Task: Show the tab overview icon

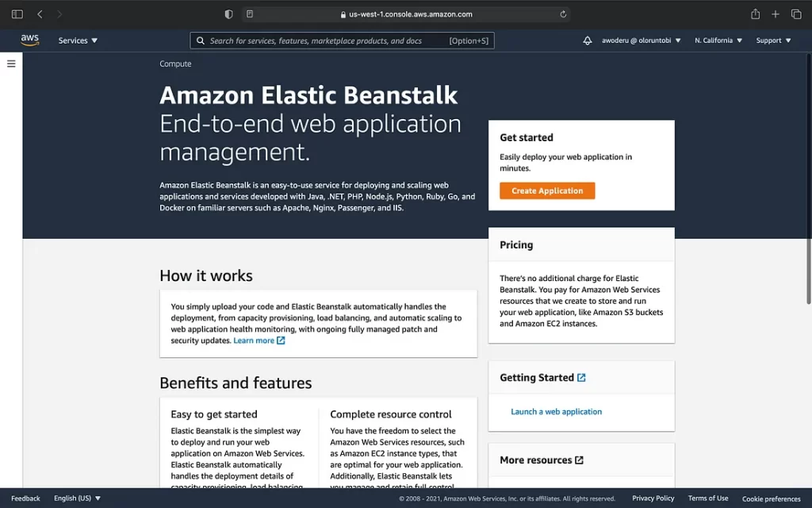Action: pos(796,14)
